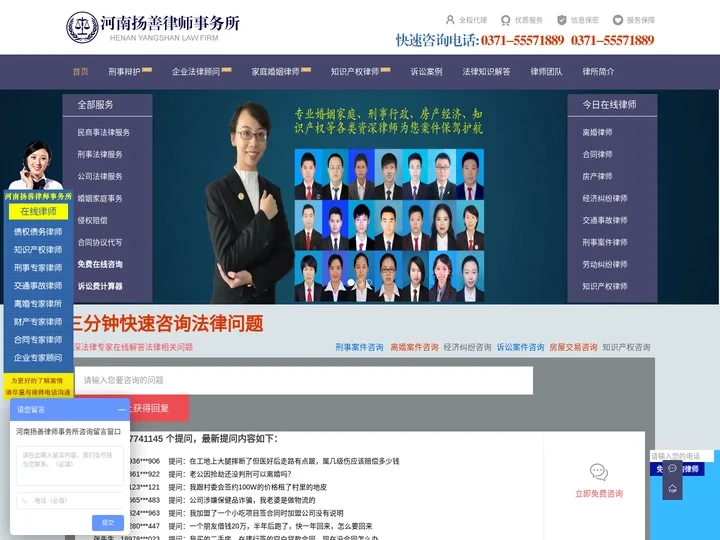Viewport: 720px width, 540px height.
Task: Click 合同专家律师 in the floating sidebar
Action: tap(38, 340)
